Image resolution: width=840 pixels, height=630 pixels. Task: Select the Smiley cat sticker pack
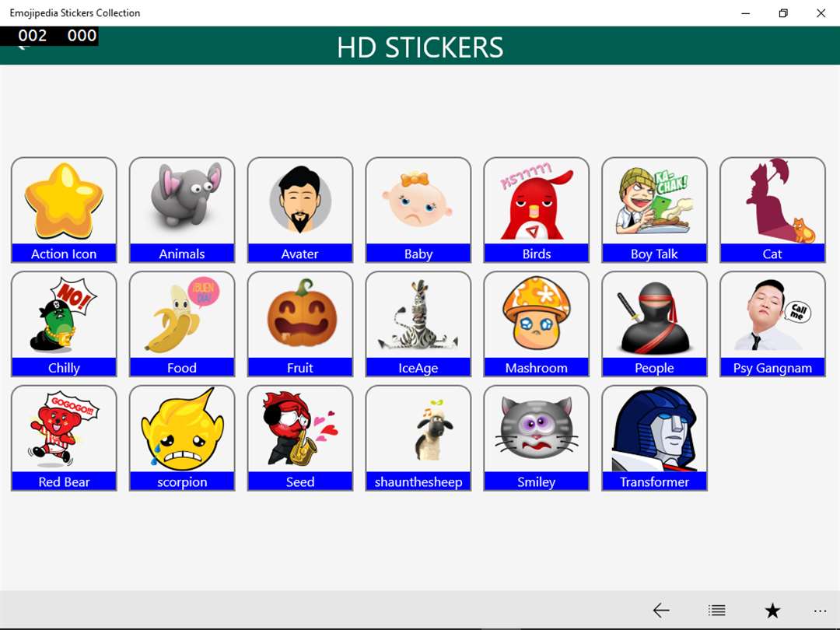click(x=536, y=438)
